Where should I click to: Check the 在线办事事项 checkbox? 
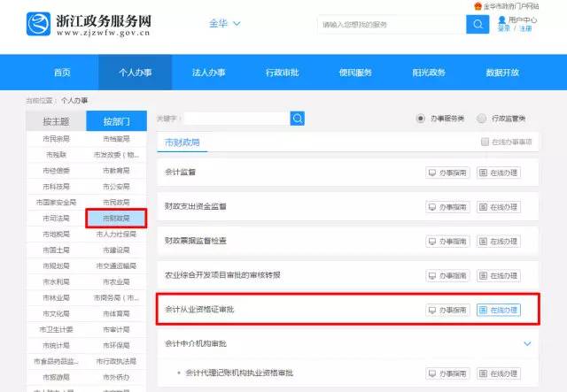click(485, 142)
